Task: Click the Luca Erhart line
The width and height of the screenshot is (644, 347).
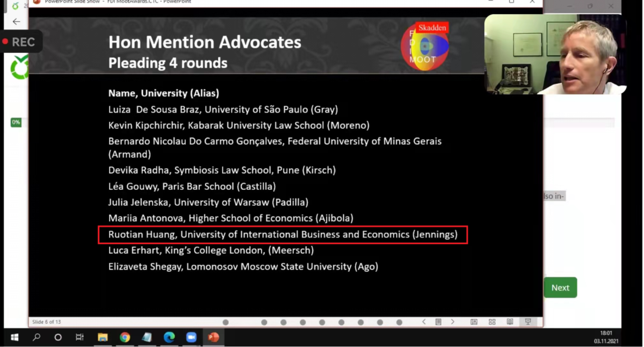Action: tap(211, 250)
